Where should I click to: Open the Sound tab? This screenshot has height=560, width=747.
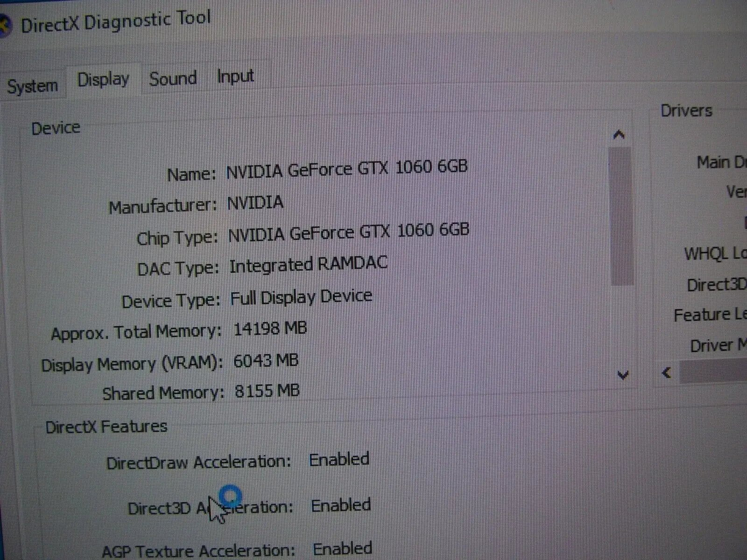(173, 78)
